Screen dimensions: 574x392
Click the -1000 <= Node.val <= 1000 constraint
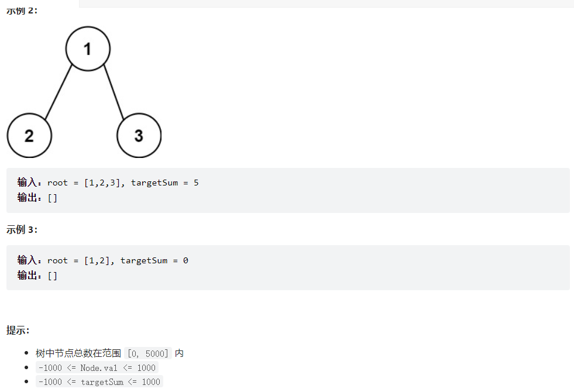click(97, 367)
